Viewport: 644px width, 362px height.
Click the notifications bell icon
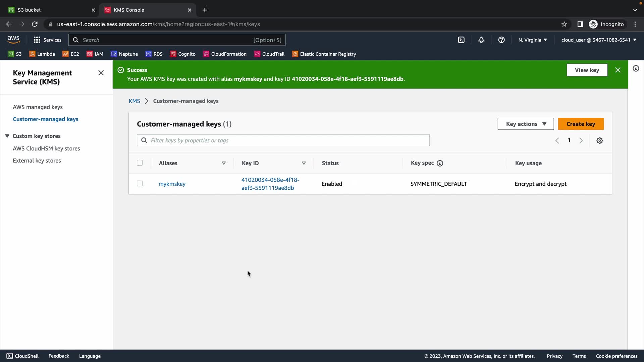[x=481, y=40]
